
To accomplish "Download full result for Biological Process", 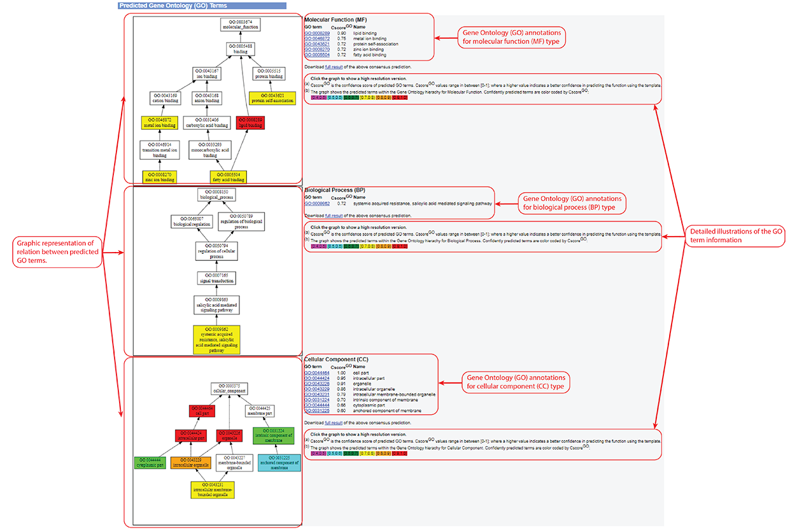I will (x=334, y=216).
